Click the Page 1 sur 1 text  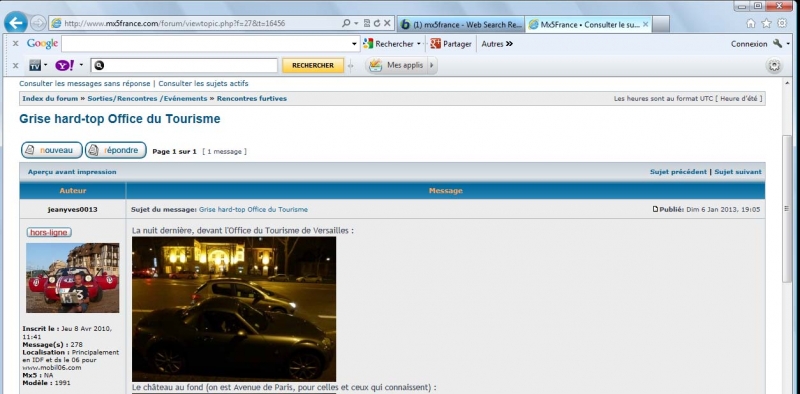[174, 152]
